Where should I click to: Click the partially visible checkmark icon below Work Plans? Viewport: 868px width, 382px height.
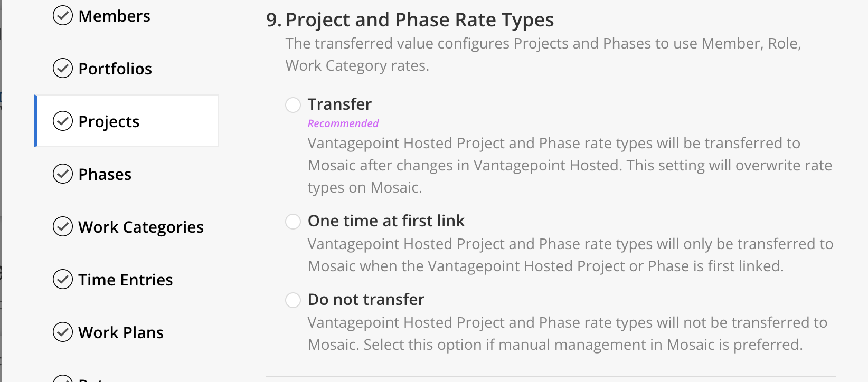(x=63, y=378)
